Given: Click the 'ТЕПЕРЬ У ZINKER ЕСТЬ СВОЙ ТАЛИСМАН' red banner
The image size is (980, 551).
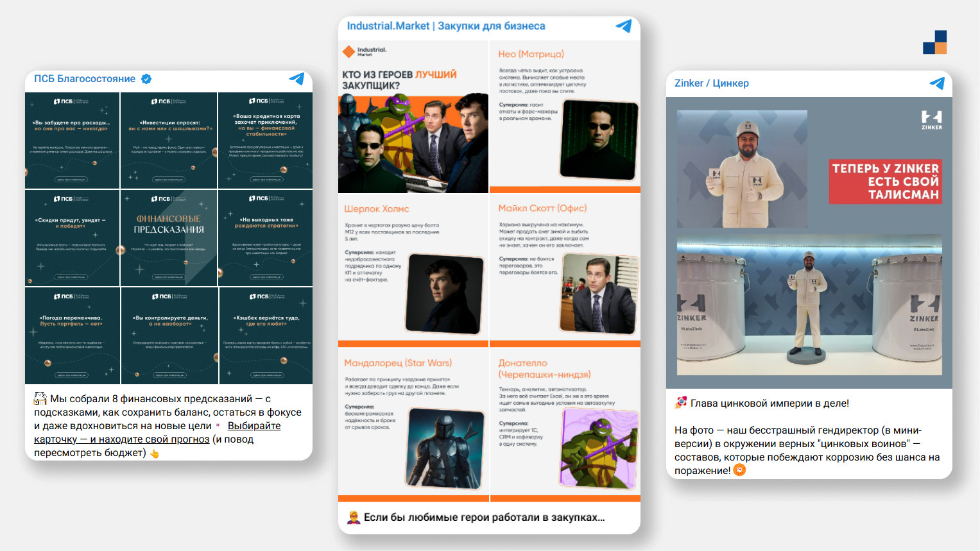Looking at the screenshot, I should point(886,182).
